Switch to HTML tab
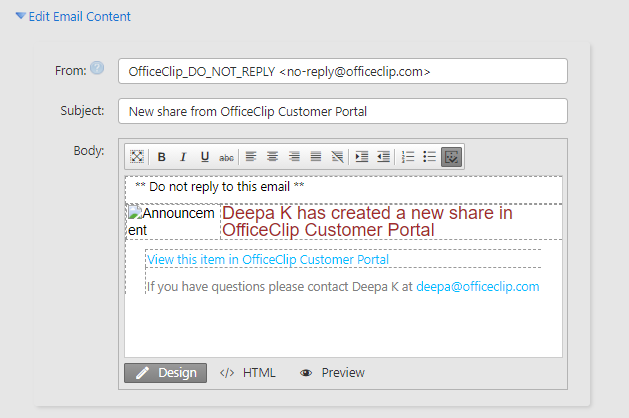629x418 pixels. (248, 373)
